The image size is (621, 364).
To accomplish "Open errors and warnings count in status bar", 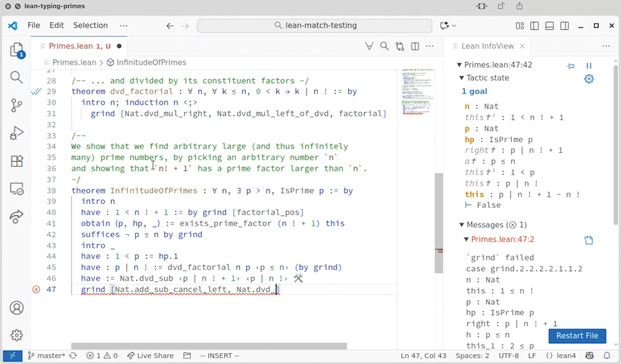I will click(102, 355).
